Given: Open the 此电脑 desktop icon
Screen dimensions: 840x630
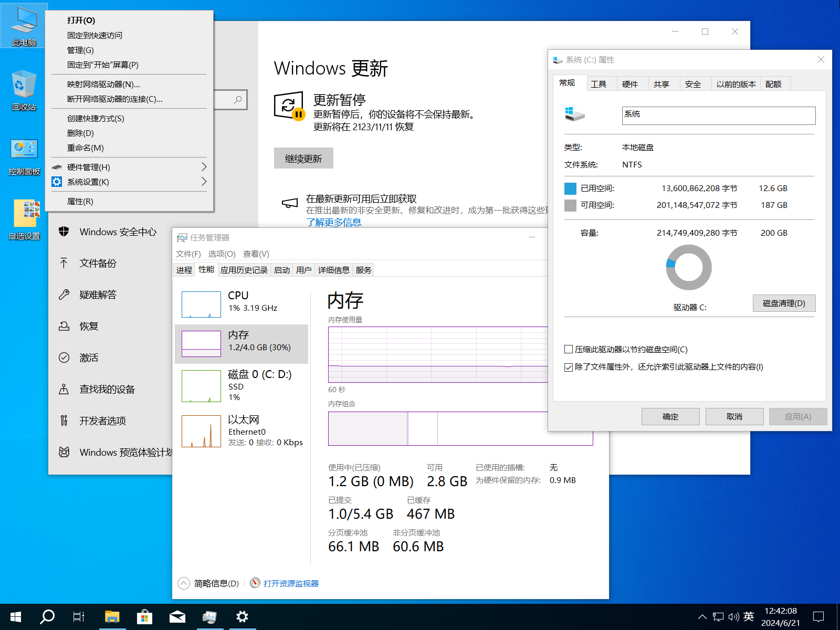Looking at the screenshot, I should (24, 25).
